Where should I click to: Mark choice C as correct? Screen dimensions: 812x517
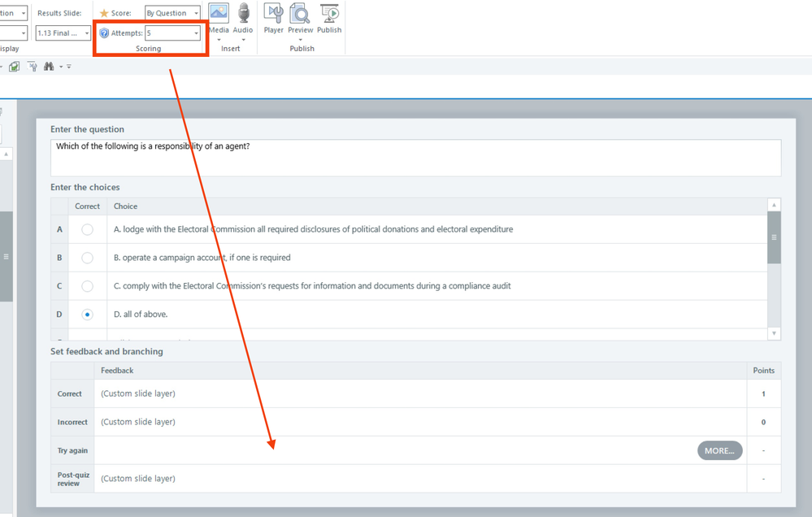88,286
